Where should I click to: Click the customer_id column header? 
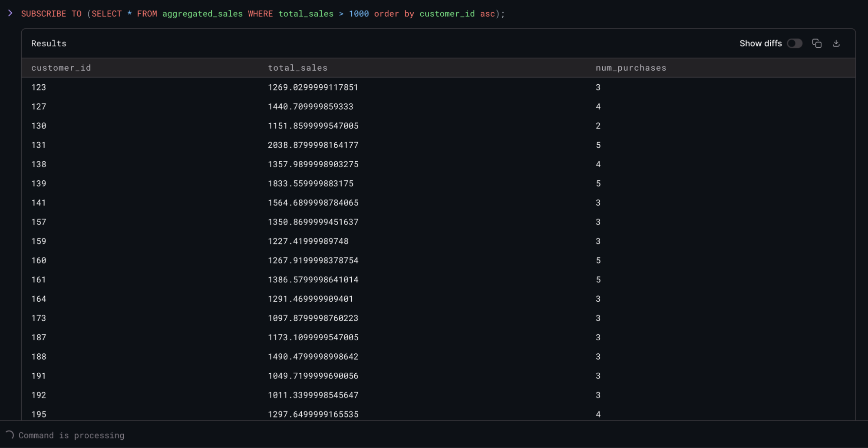coord(61,68)
